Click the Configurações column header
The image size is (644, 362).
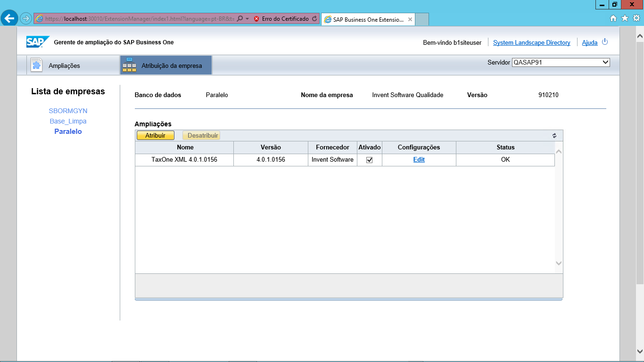[x=419, y=148]
